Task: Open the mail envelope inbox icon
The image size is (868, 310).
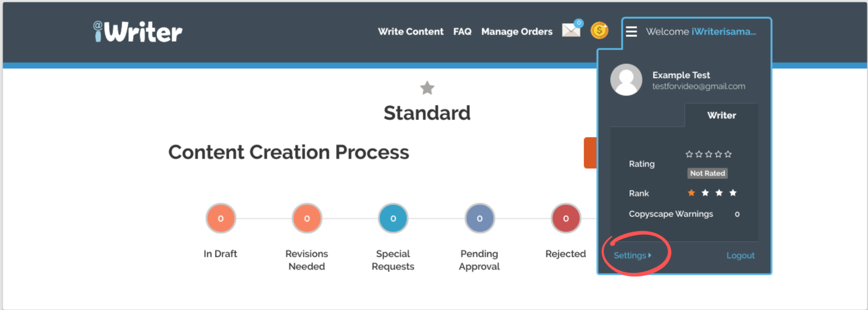Action: 571,30
